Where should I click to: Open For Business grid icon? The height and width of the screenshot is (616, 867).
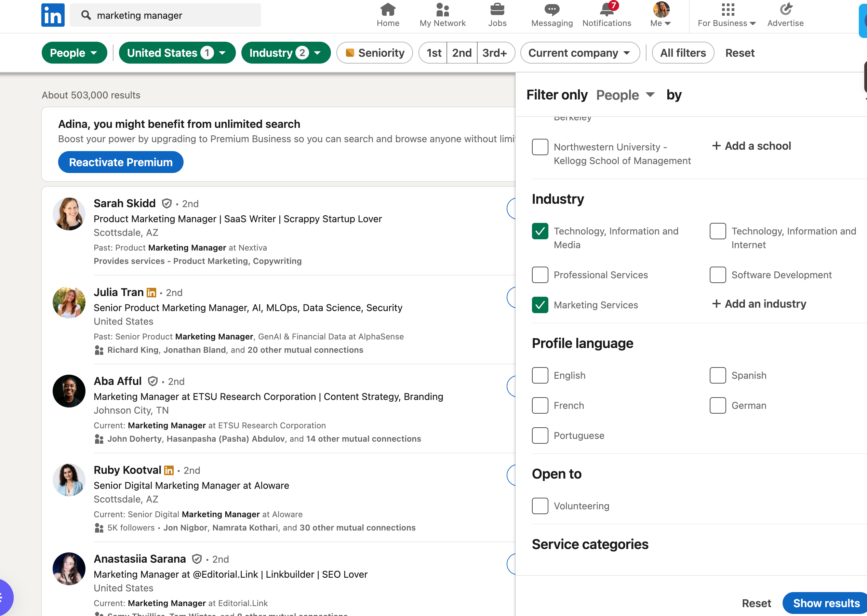(728, 10)
